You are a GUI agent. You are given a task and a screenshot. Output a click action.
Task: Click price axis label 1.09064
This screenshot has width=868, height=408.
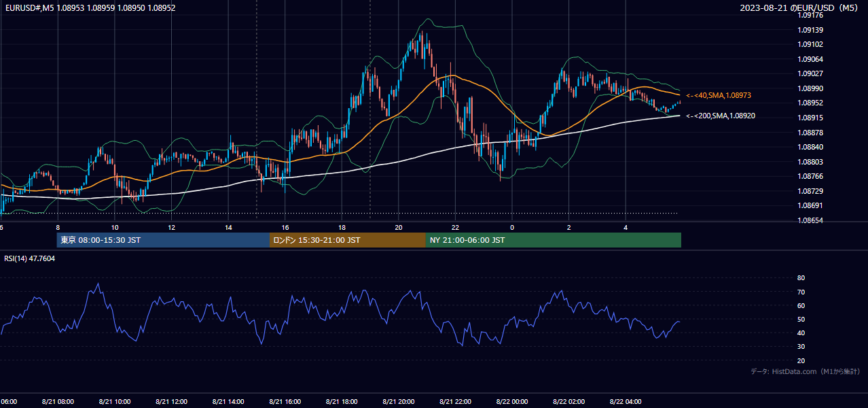tap(810, 59)
